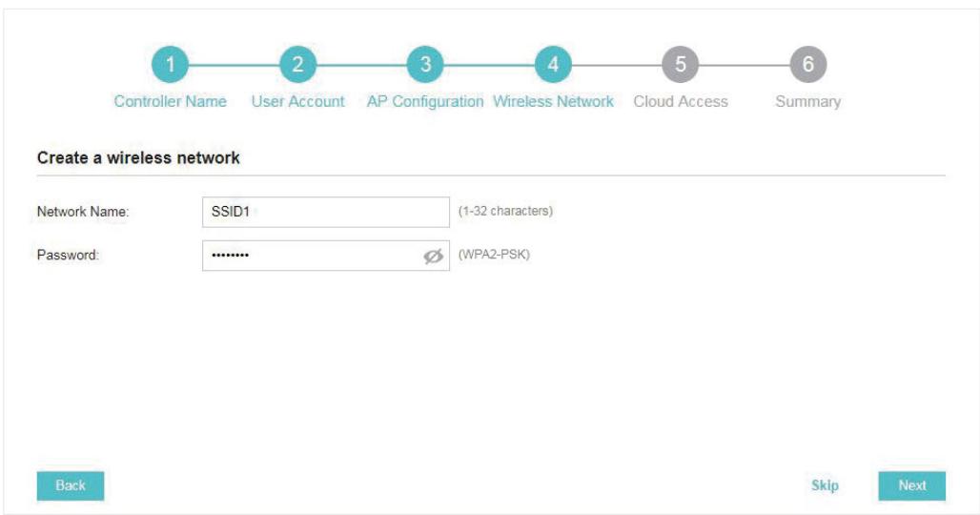Viewport: 980px width, 515px height.
Task: Select step 4 circle icon
Action: [x=553, y=65]
